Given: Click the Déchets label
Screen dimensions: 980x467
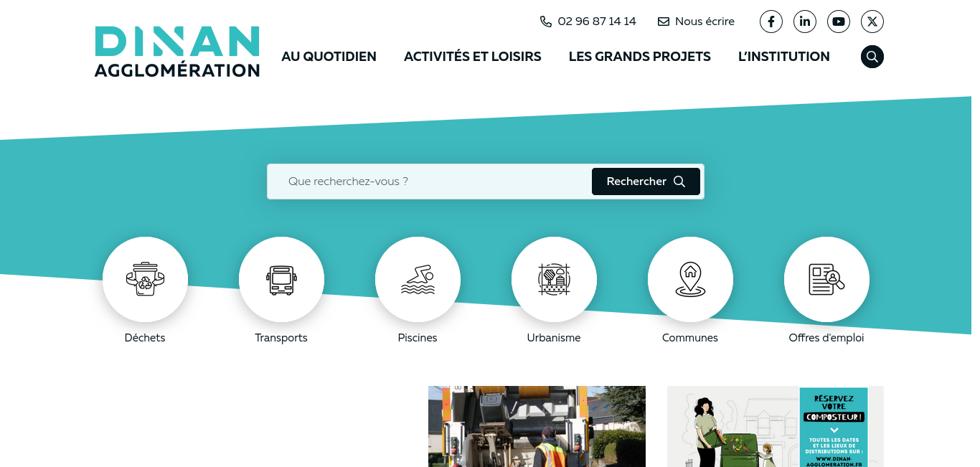Looking at the screenshot, I should 145,338.
